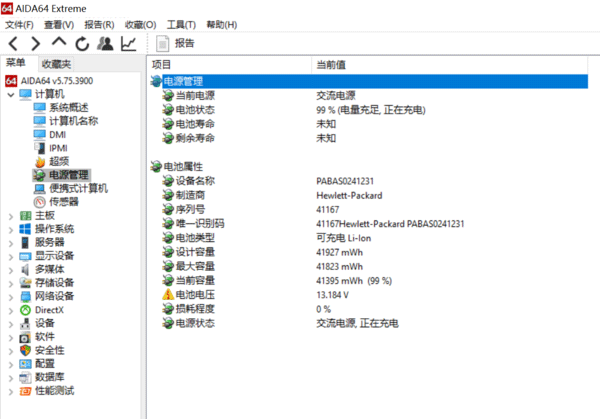Select the 电池状态 row
Screen dimensions: 600x419
pyautogui.click(x=369, y=110)
